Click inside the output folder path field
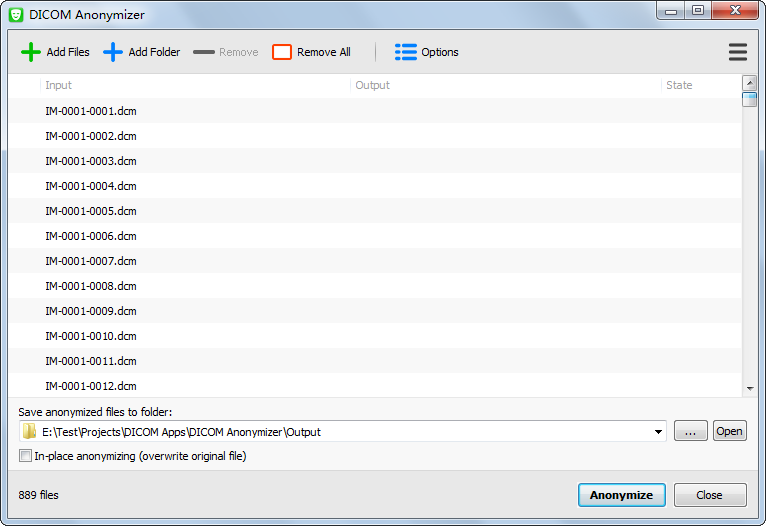The image size is (766, 526). tap(340, 432)
